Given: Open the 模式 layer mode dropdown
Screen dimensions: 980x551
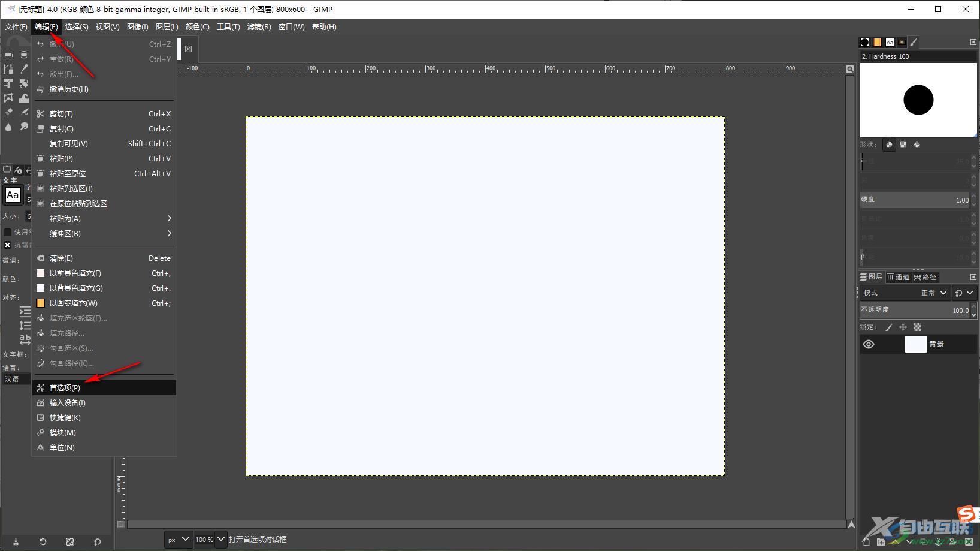Looking at the screenshot, I should 905,293.
